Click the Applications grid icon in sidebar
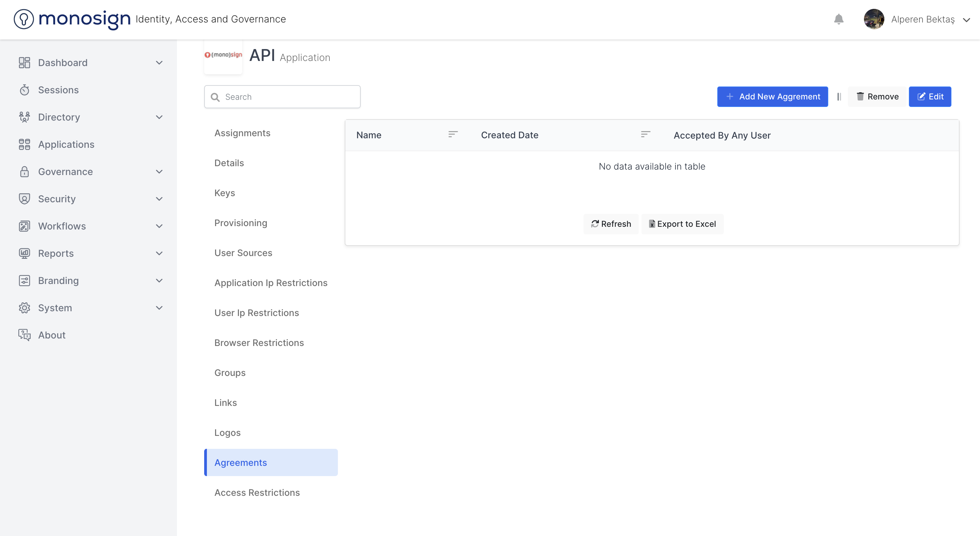This screenshot has height=536, width=980. [x=24, y=144]
